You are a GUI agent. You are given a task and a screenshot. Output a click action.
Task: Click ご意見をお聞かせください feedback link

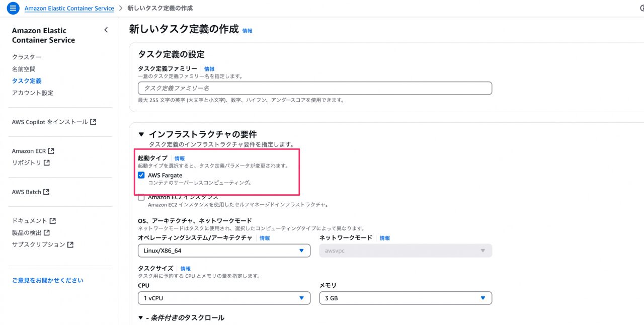point(48,280)
